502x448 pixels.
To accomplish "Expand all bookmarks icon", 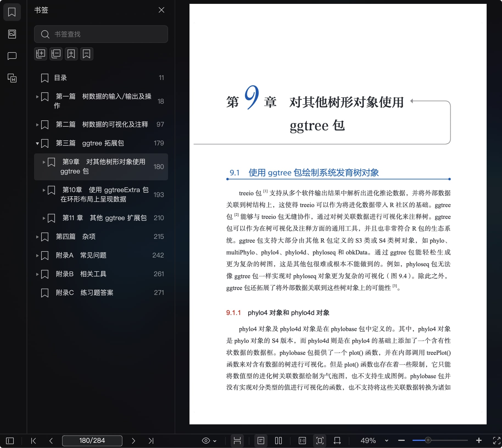I will 41,54.
